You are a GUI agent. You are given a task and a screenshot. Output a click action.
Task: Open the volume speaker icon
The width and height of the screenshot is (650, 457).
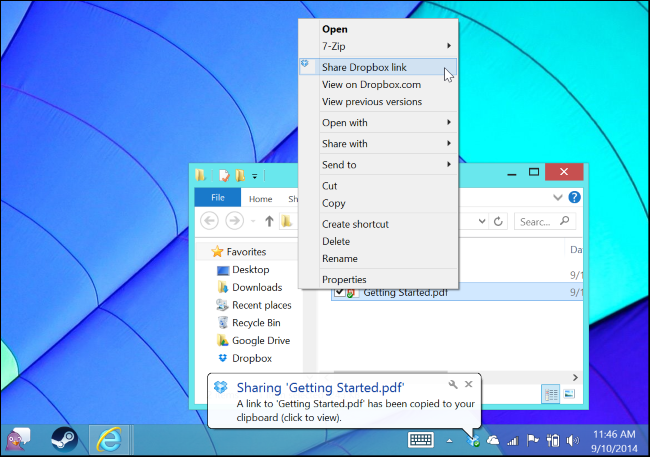click(572, 440)
